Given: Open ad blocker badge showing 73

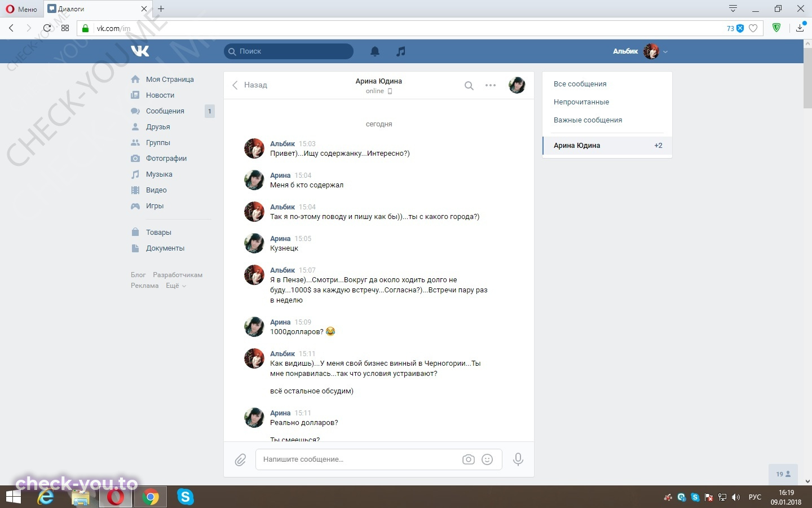Looking at the screenshot, I should click(735, 28).
